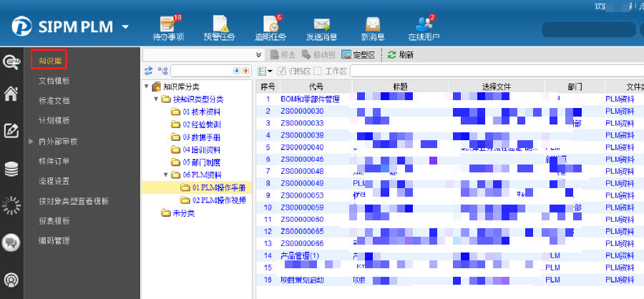This screenshot has height=299, width=644.
Task: Open the SIPM PLM dropdown arrow
Action: 126,27
